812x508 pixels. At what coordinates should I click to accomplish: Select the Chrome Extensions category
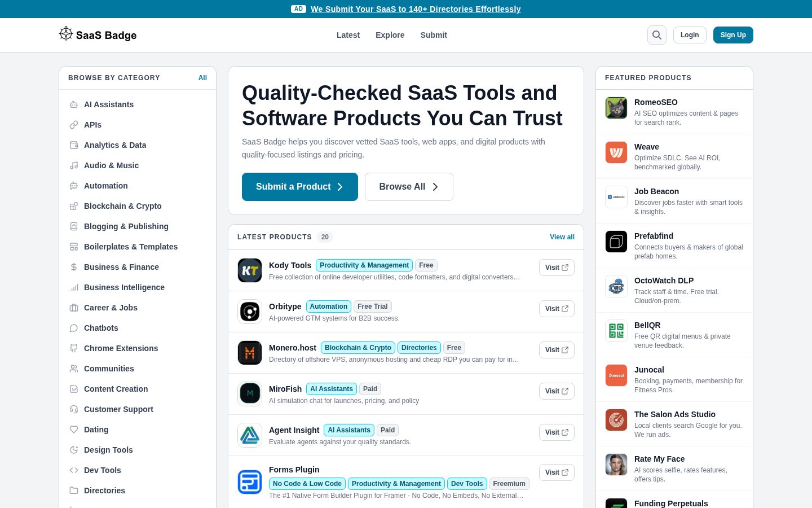click(138, 348)
